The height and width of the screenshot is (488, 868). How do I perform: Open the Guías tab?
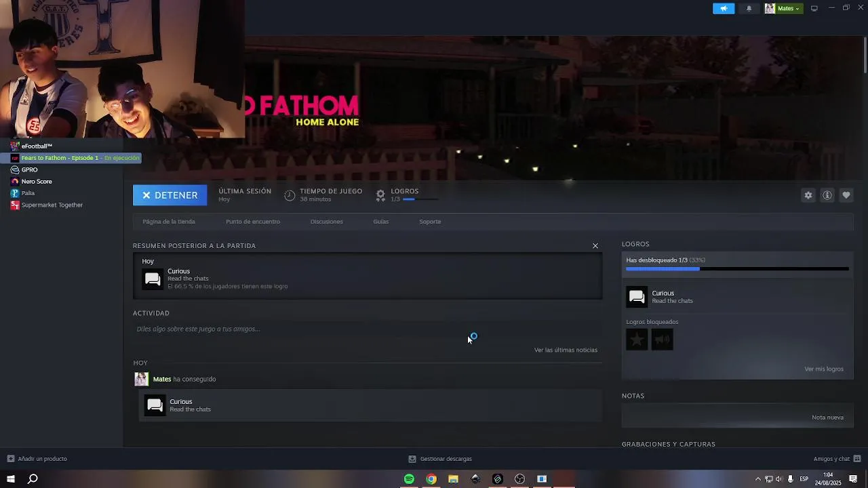coord(380,222)
